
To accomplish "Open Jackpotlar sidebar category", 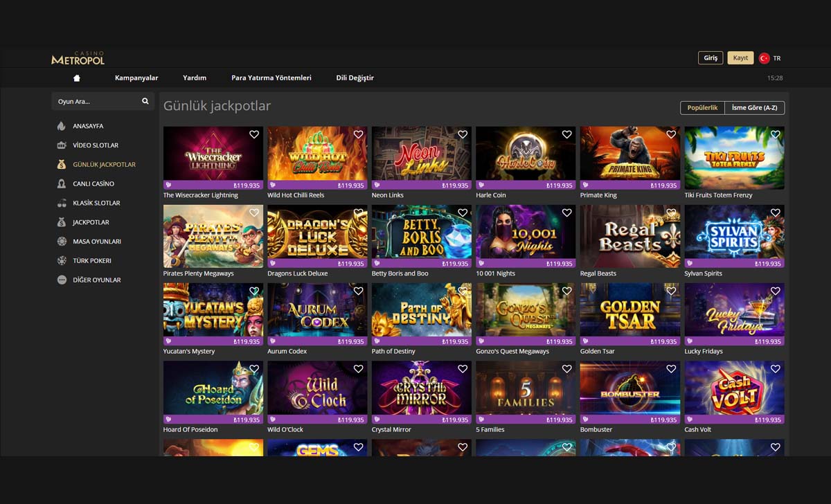I will click(x=91, y=222).
